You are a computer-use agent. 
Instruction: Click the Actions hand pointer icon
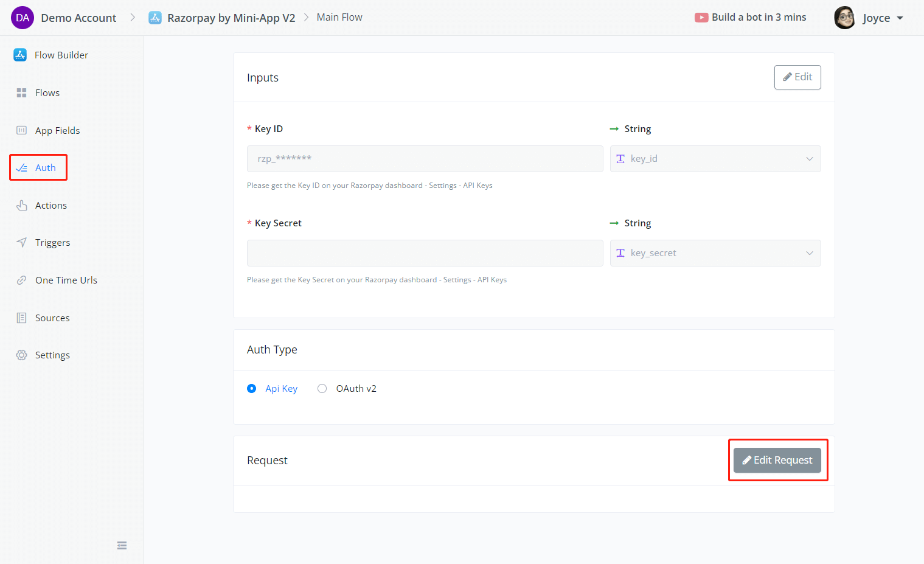[x=21, y=206]
